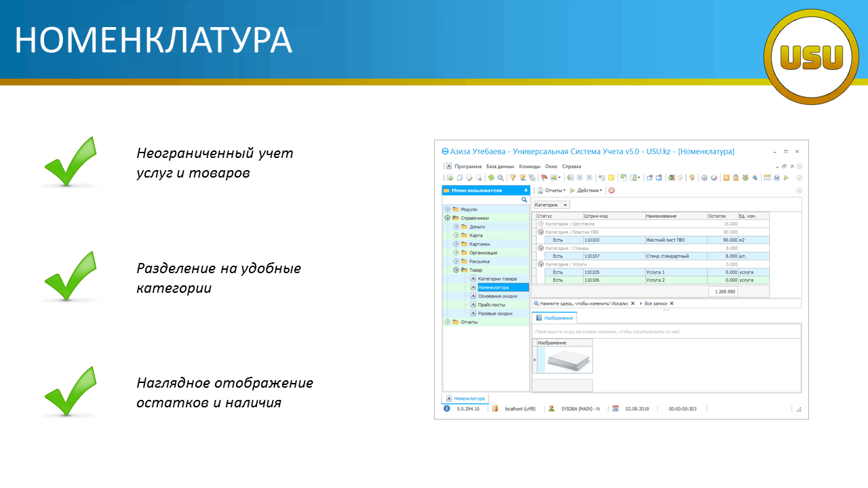Open the Справка menu

(x=572, y=166)
